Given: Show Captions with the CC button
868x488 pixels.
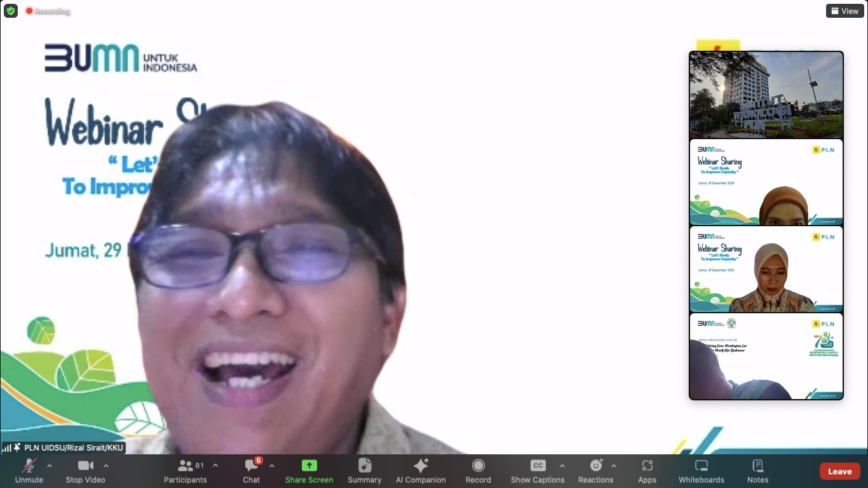Looking at the screenshot, I should [x=538, y=471].
